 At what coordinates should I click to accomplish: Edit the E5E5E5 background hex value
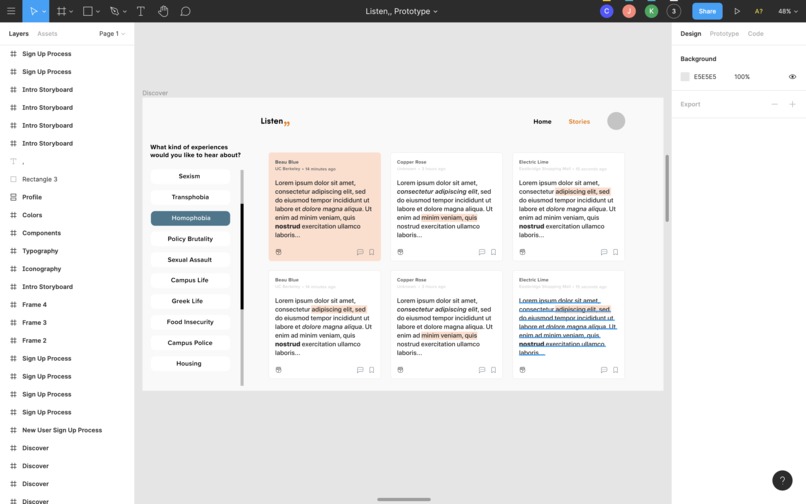tap(705, 77)
